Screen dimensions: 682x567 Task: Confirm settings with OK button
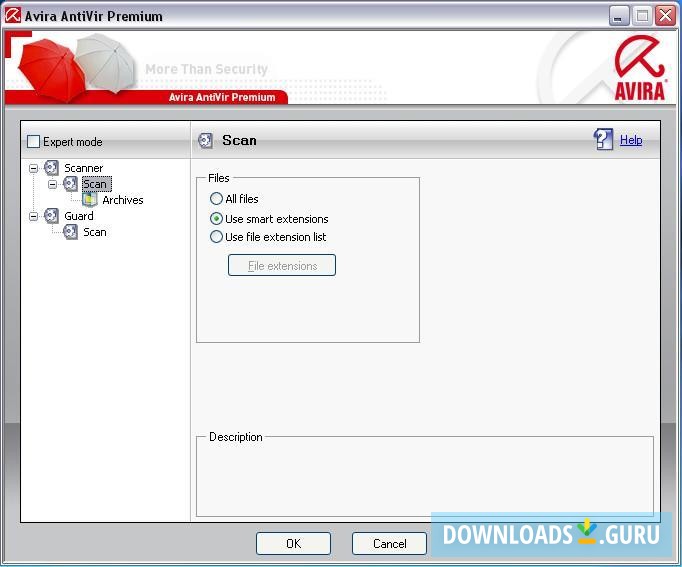(294, 544)
